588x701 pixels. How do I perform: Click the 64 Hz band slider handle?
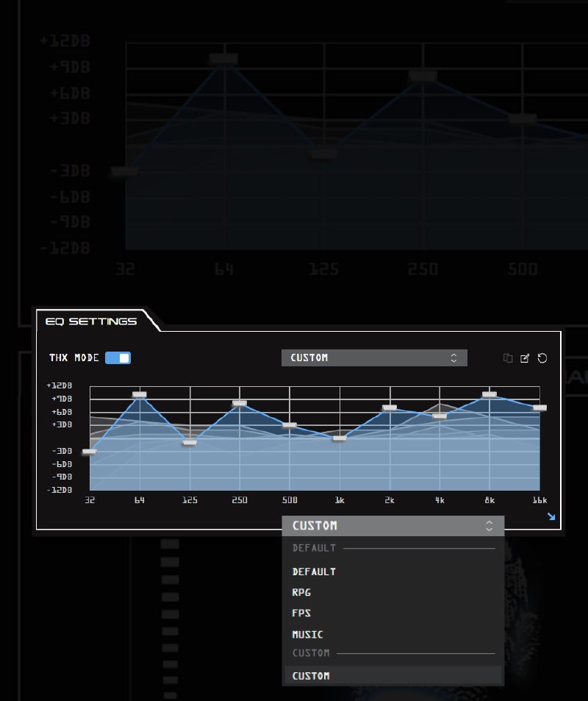click(x=140, y=395)
